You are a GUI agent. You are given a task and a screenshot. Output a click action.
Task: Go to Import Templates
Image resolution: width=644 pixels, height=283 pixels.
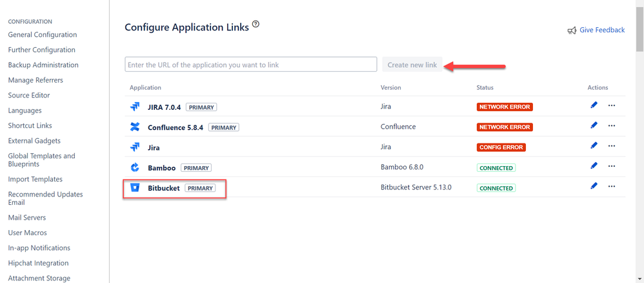click(35, 180)
